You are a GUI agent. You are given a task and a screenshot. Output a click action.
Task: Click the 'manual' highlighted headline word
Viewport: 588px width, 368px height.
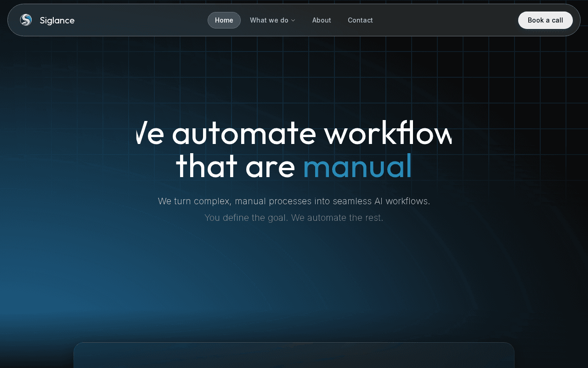357,166
